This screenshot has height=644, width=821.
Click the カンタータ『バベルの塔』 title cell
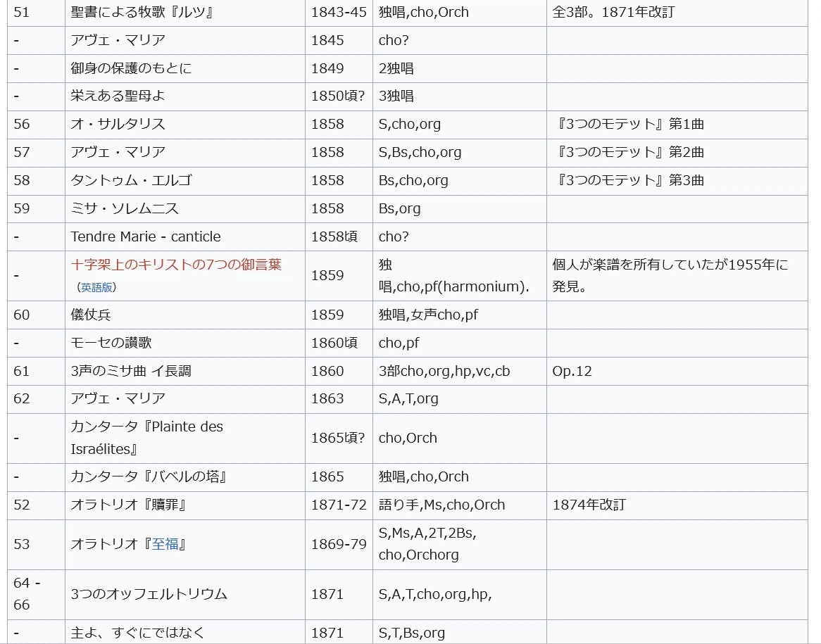(x=149, y=476)
